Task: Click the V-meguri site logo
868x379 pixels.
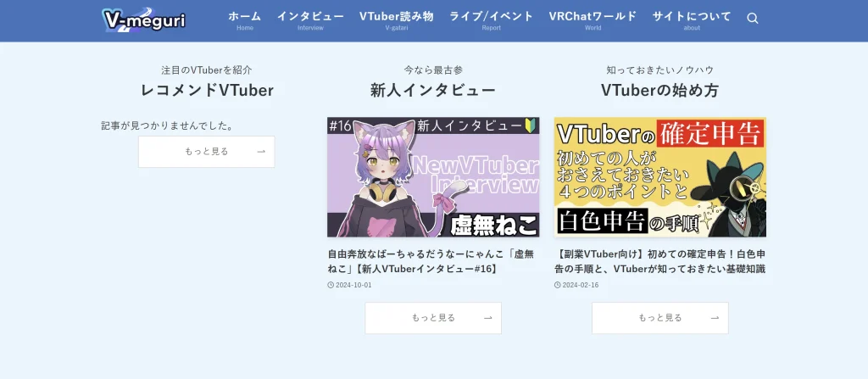Action: click(144, 20)
